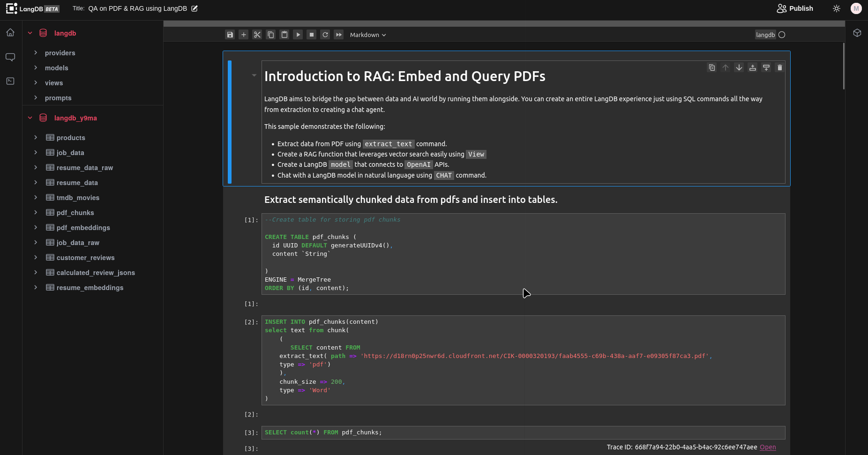This screenshot has width=868, height=455.
Task: Click the 'Extract semantically chunked data' heading
Action: coord(411,200)
